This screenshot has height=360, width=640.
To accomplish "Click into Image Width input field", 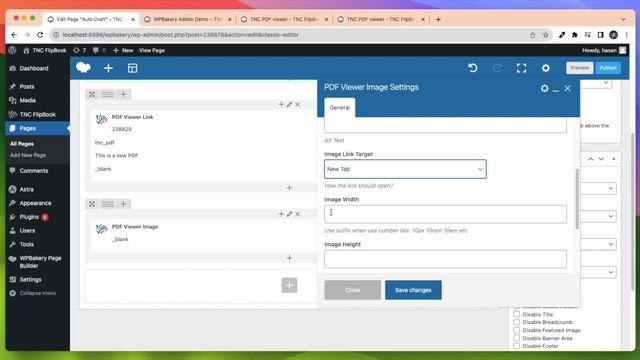I will click(445, 214).
